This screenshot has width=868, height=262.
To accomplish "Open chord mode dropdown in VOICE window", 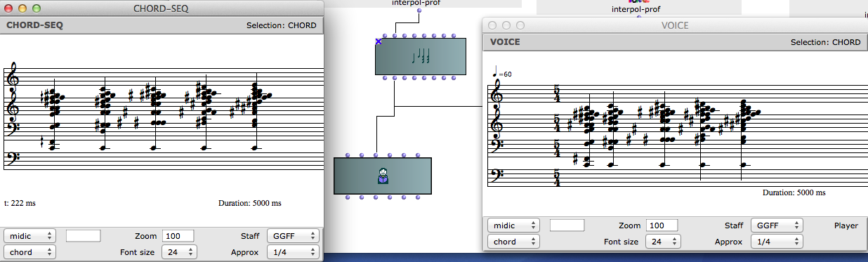I will (513, 242).
